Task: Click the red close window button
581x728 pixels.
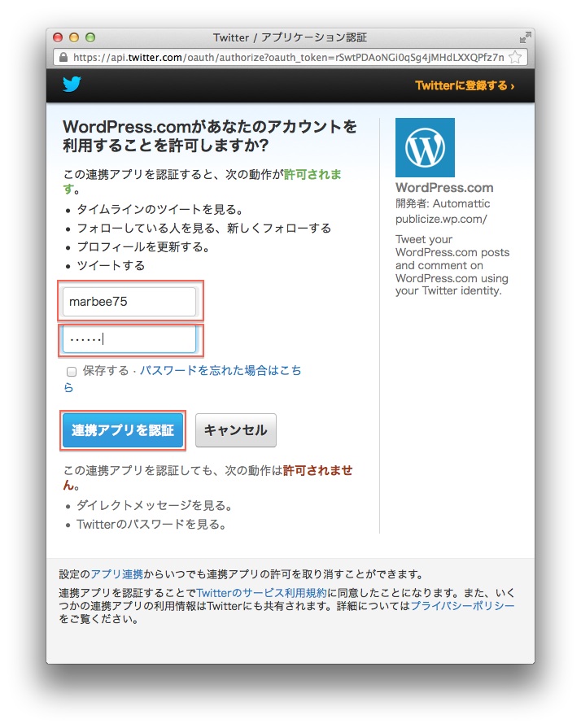Action: click(x=58, y=37)
